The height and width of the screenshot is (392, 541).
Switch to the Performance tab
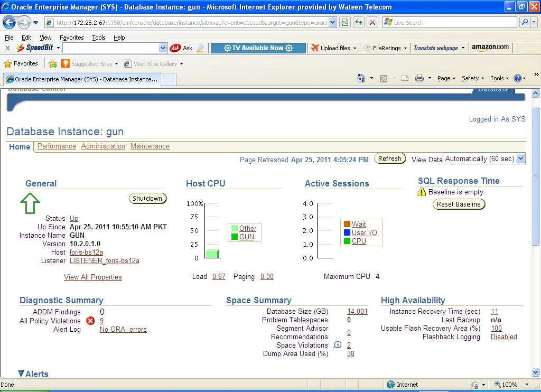[x=57, y=146]
